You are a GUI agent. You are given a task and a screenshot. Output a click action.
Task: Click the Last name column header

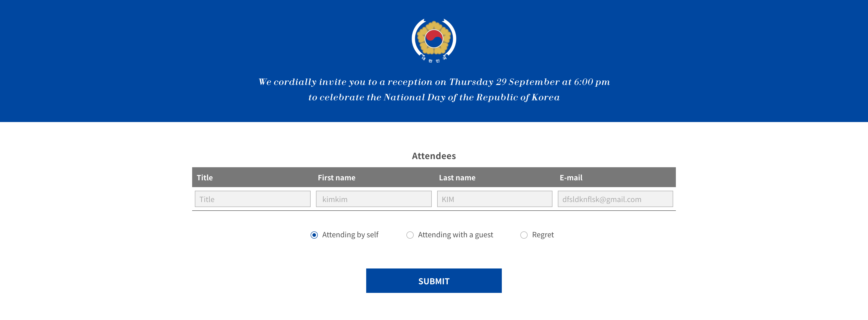(x=457, y=178)
